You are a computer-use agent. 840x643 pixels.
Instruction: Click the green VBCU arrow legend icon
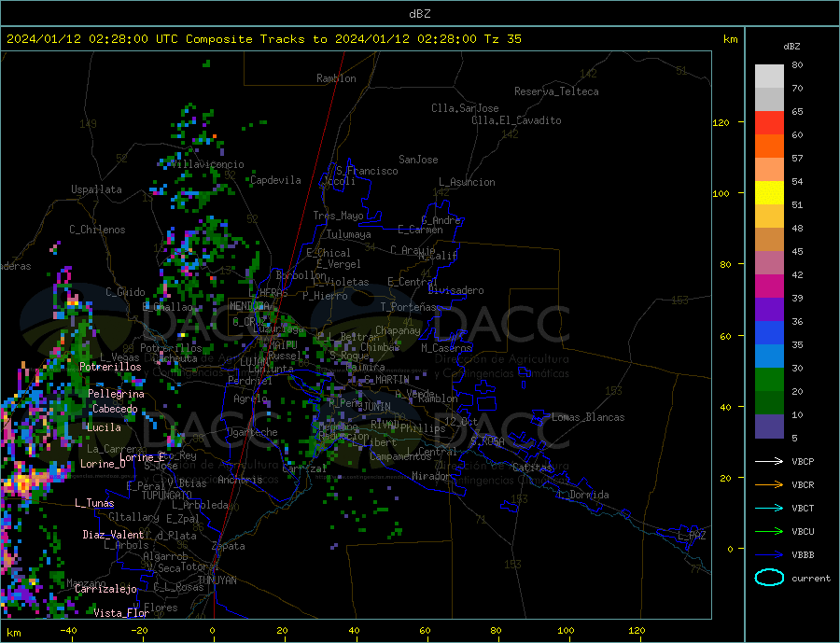tap(769, 532)
